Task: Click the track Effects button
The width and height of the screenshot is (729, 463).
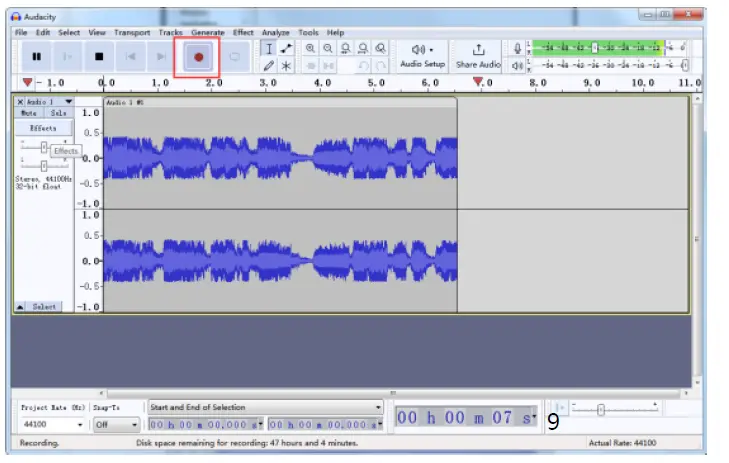Action: tap(43, 129)
